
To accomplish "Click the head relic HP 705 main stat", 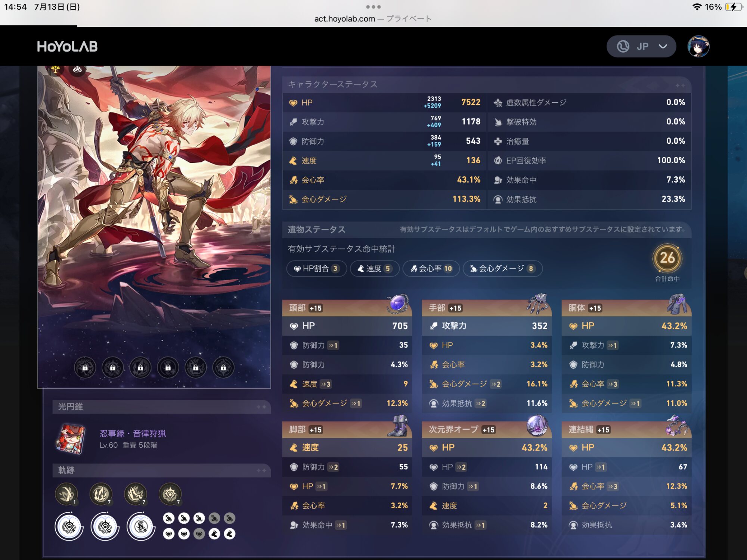I will pyautogui.click(x=347, y=326).
